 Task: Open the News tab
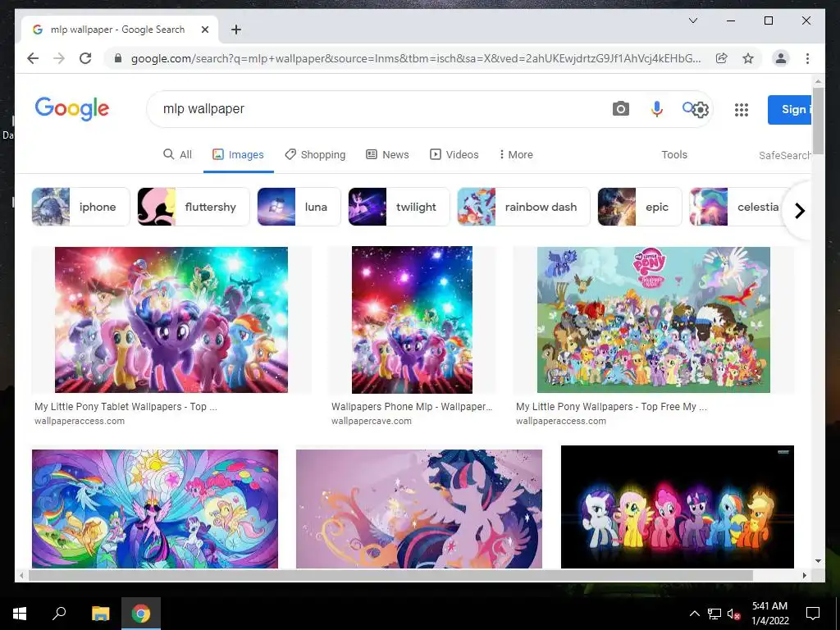(x=387, y=154)
